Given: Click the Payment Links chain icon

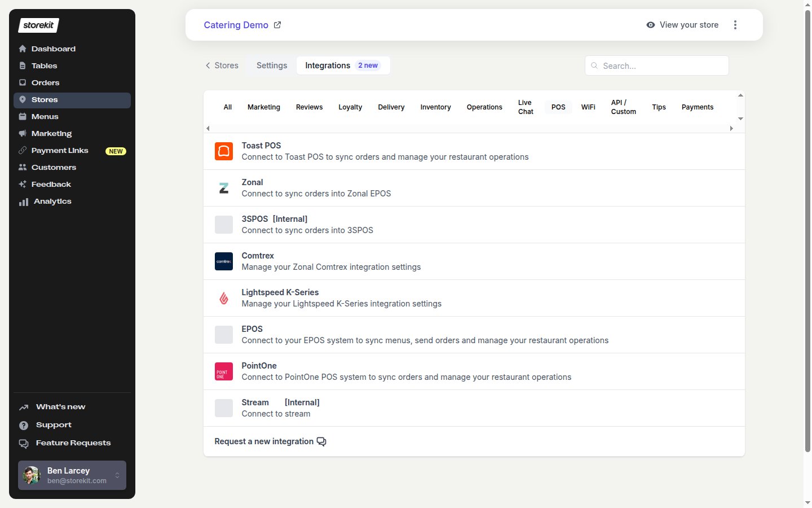Looking at the screenshot, I should (23, 150).
